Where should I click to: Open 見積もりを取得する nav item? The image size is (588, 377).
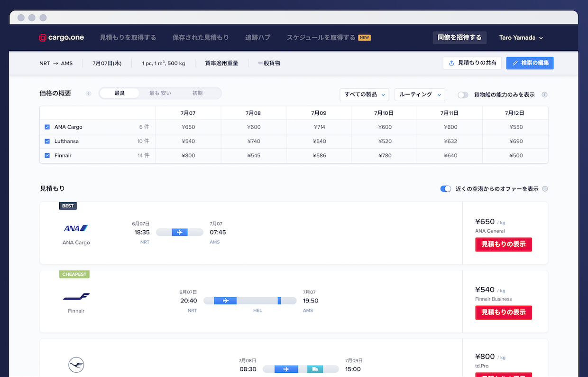[128, 38]
